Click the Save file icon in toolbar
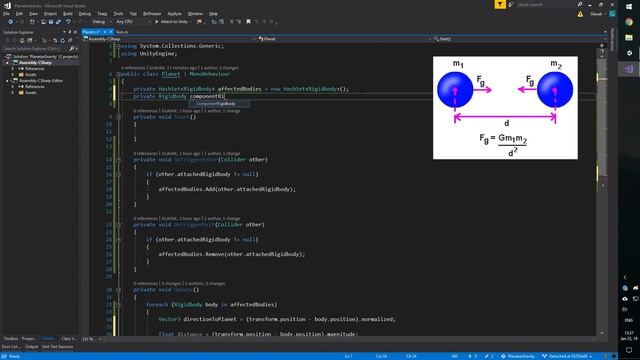Screen dimensions: 640x360 (51, 22)
